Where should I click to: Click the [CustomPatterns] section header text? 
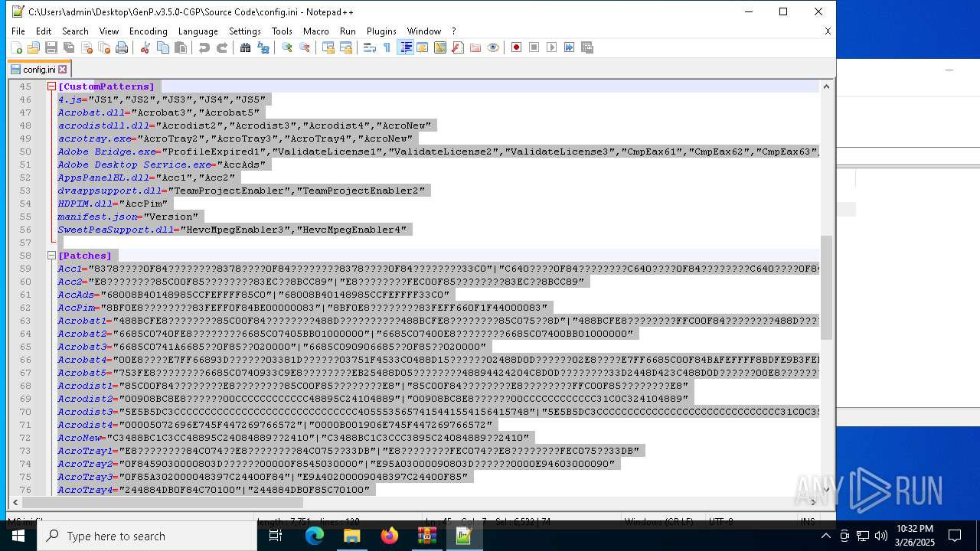(106, 86)
